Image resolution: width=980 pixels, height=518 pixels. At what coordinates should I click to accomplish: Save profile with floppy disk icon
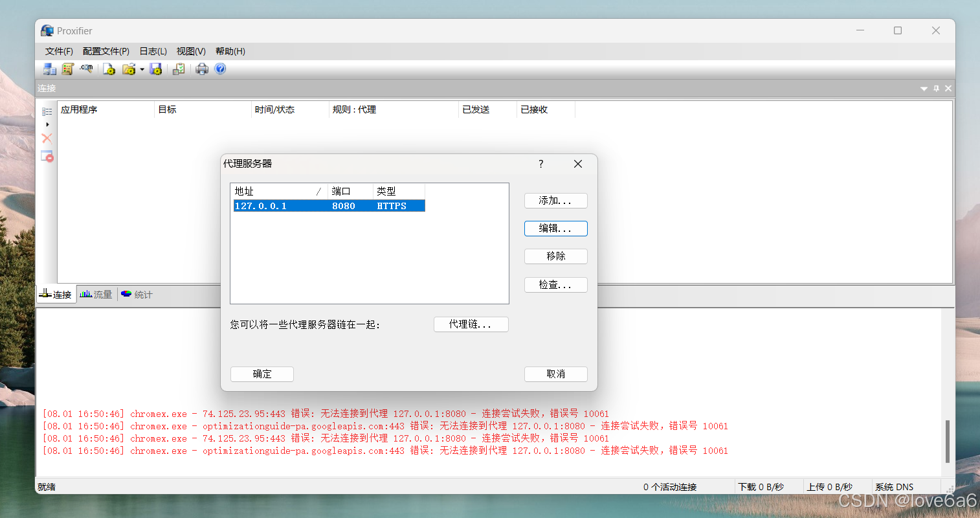click(156, 69)
